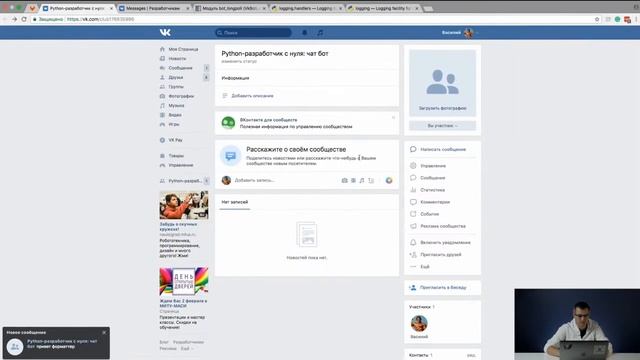Image resolution: width=640 pixels, height=360 pixels.
Task: Open Сообщения in the left sidebar menu
Action: (180, 68)
